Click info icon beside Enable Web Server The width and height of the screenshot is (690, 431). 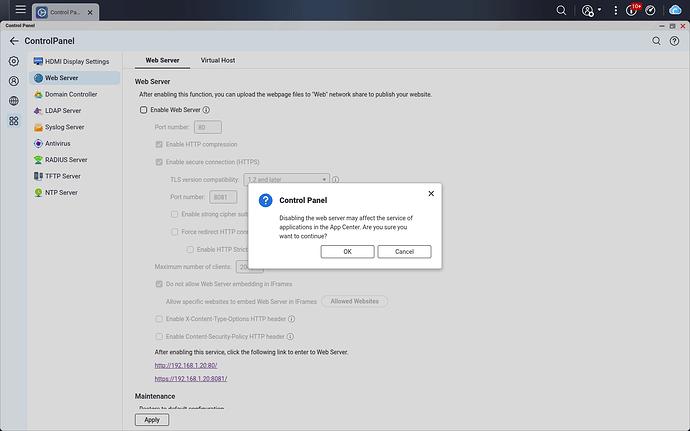[206, 110]
